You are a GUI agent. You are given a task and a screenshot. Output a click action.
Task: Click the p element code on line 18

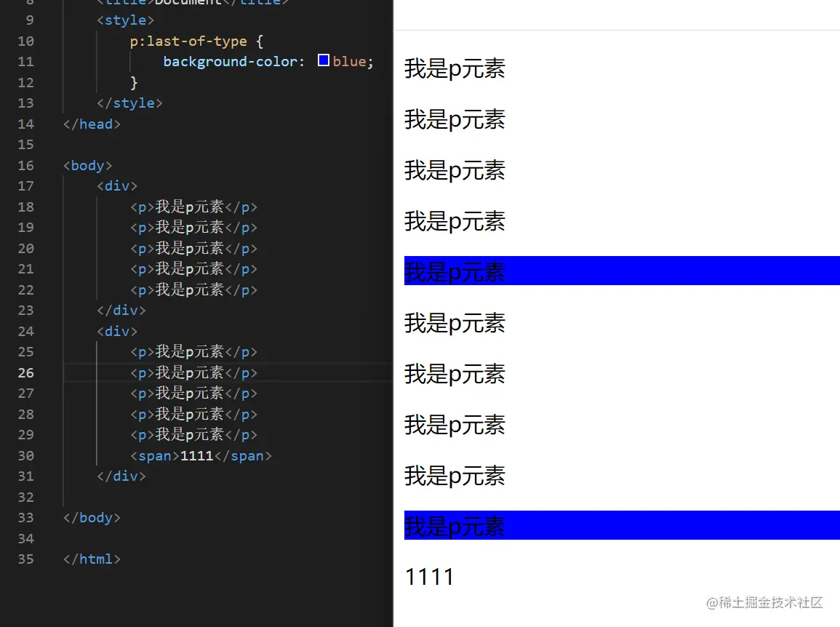(x=193, y=207)
